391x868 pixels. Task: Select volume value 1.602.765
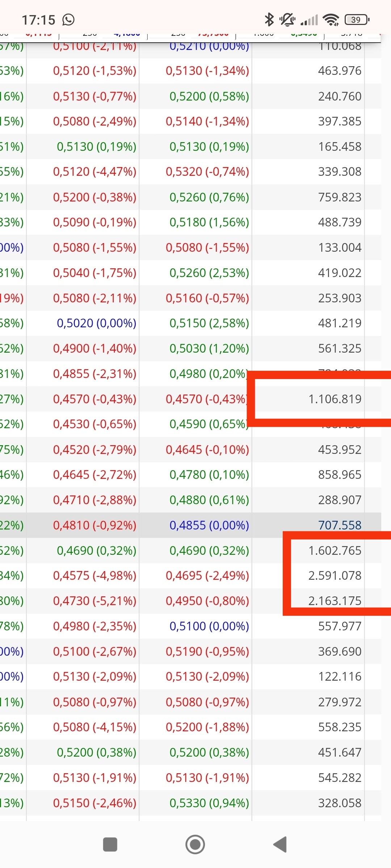tap(335, 550)
